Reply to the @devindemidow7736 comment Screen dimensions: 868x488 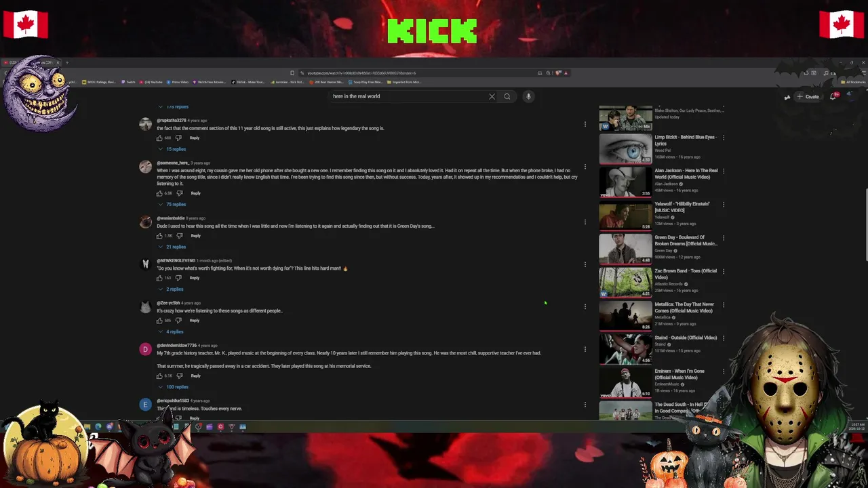pyautogui.click(x=195, y=376)
